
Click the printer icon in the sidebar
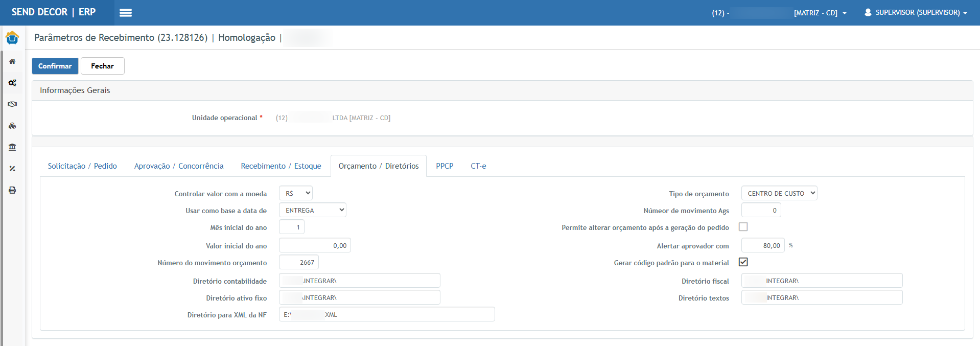click(x=12, y=190)
